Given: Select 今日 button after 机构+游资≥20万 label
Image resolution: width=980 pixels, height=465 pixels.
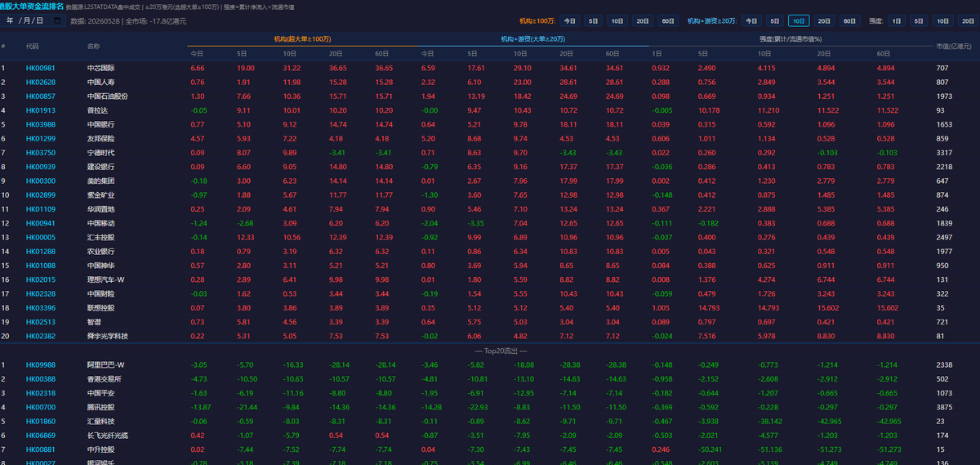Looking at the screenshot, I should point(751,20).
